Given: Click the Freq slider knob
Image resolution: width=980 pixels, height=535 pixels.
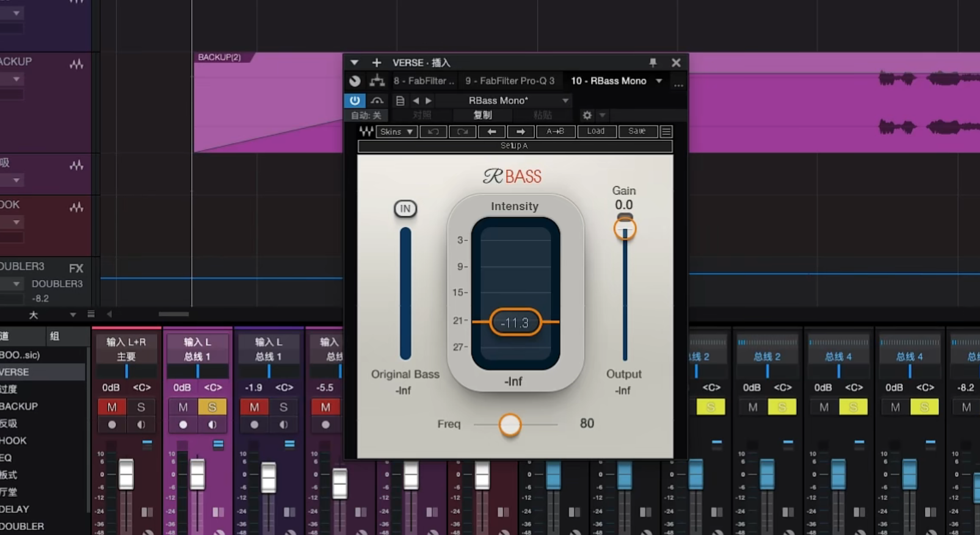Looking at the screenshot, I should tap(510, 425).
